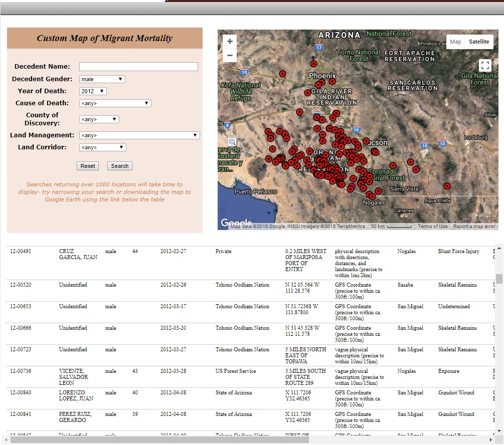The height and width of the screenshot is (445, 504).
Task: Select case number 12-00520
Action: 21,285
